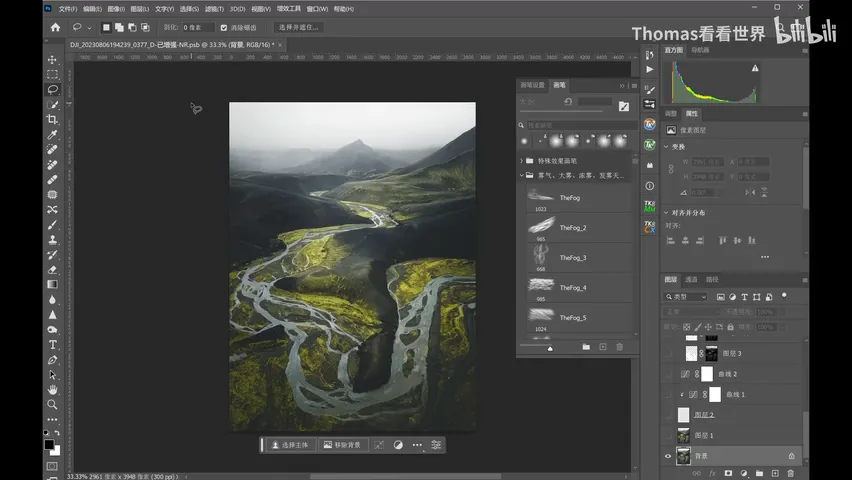Click the 选择主体 button
The height and width of the screenshot is (480, 852).
[290, 445]
